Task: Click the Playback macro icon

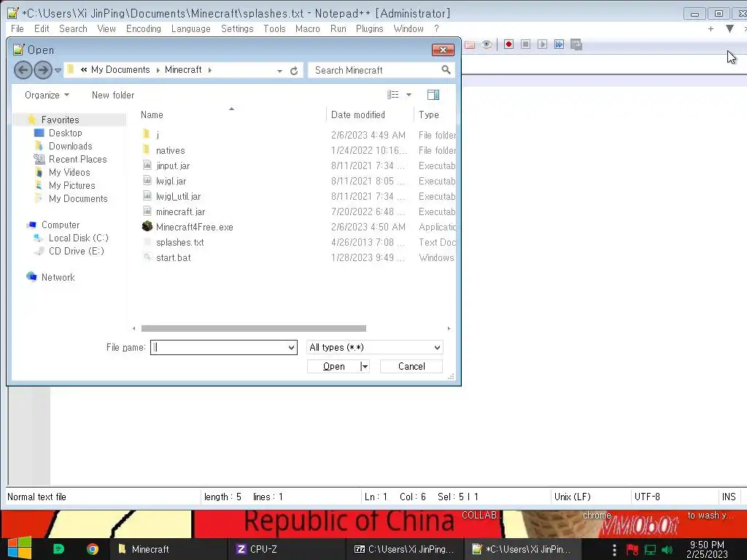Action: [542, 44]
